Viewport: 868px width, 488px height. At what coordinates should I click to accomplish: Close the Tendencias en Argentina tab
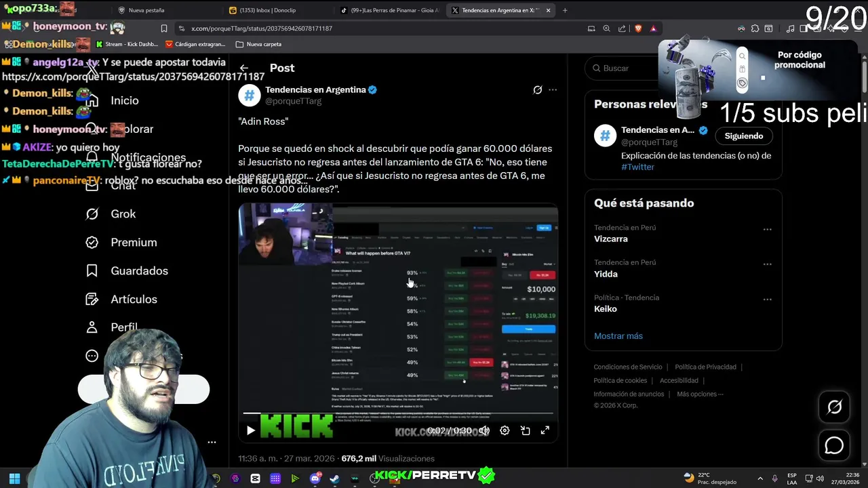coord(549,10)
